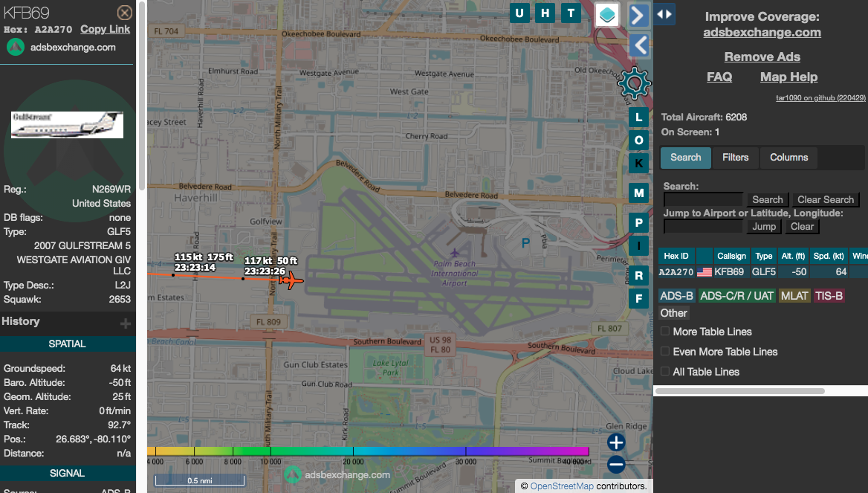Click the right chevron arrow button

coord(639,15)
